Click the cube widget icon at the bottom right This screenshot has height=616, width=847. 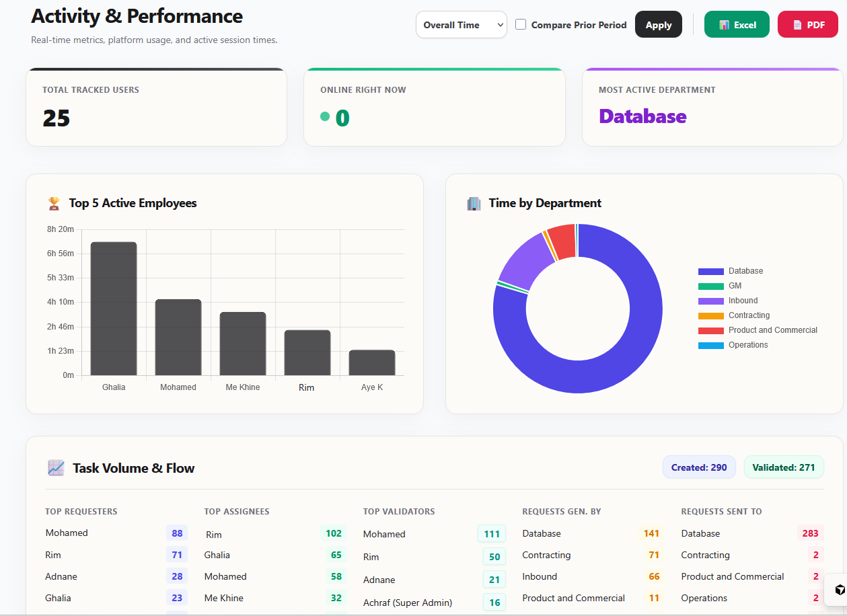(x=840, y=590)
